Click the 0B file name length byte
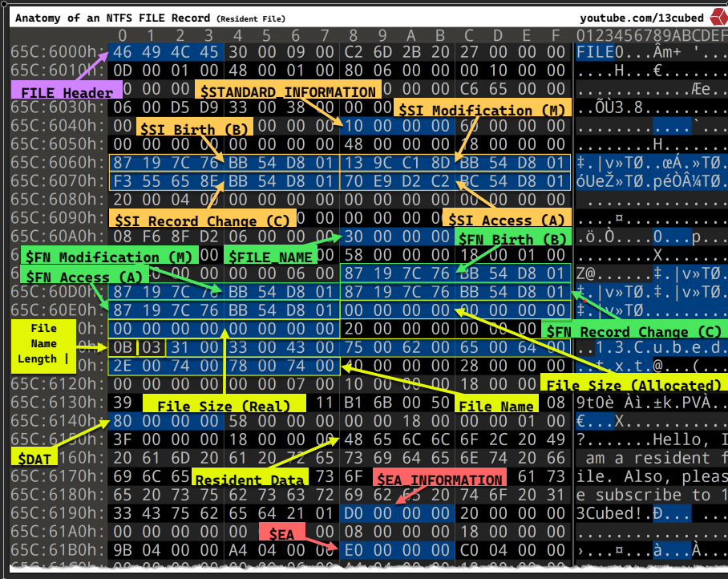This screenshot has width=728, height=579. (x=122, y=347)
